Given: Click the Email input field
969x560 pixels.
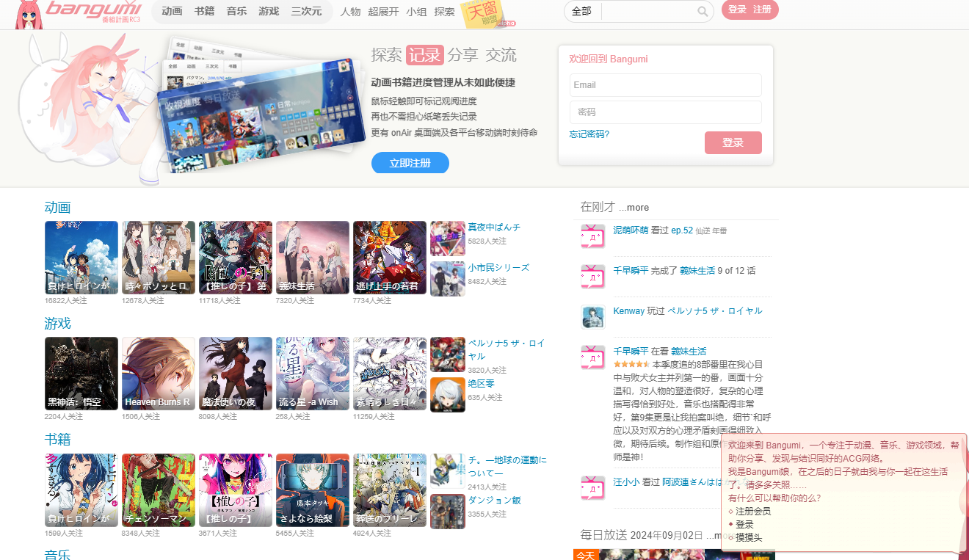Looking at the screenshot, I should click(665, 84).
